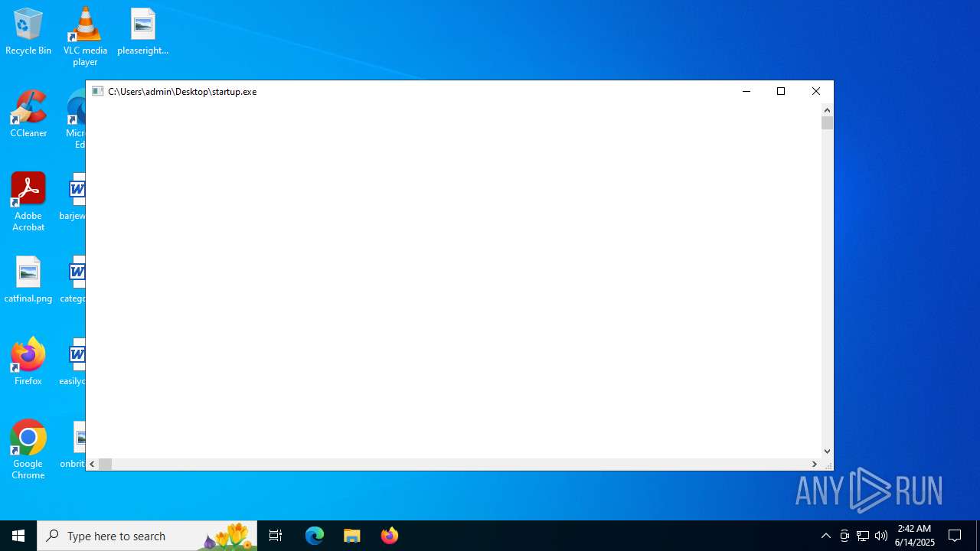Open volume control tray icon
The height and width of the screenshot is (551, 980).
[881, 536]
